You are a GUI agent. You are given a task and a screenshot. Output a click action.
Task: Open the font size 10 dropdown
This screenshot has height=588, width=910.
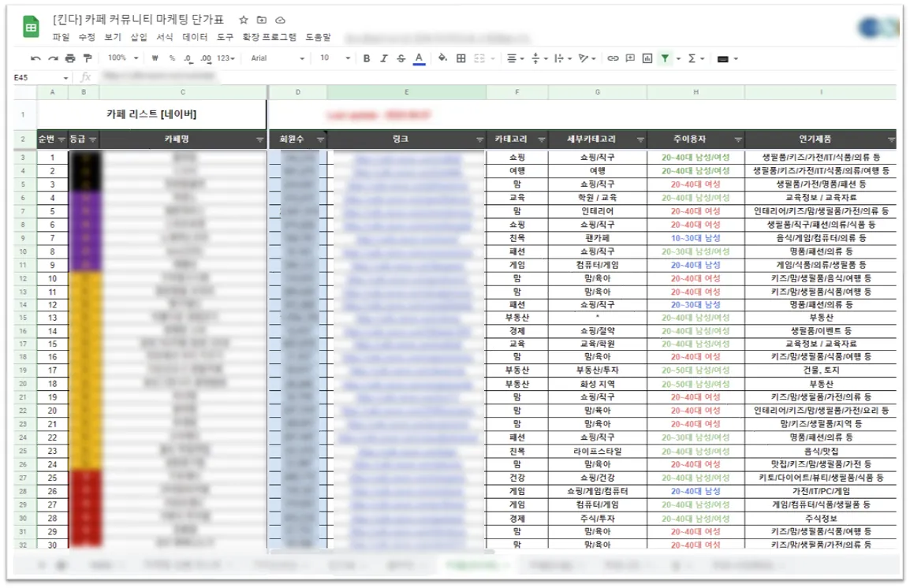[x=335, y=58]
